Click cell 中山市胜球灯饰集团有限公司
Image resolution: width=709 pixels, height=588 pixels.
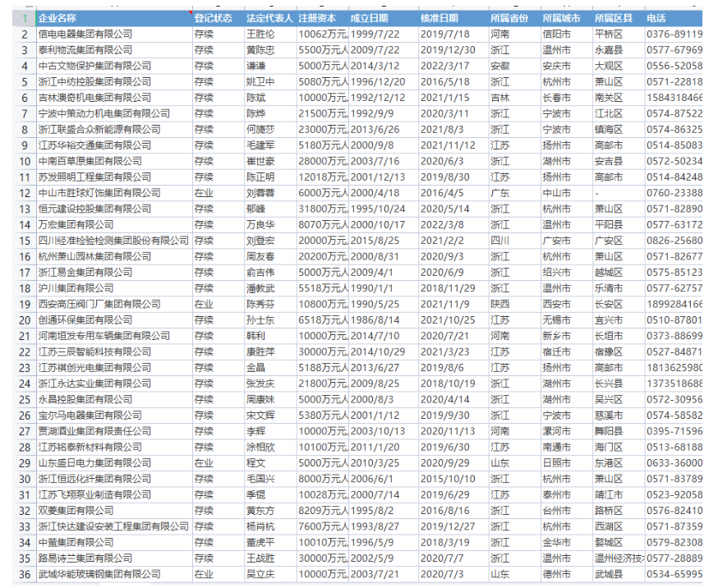pyautogui.click(x=114, y=194)
